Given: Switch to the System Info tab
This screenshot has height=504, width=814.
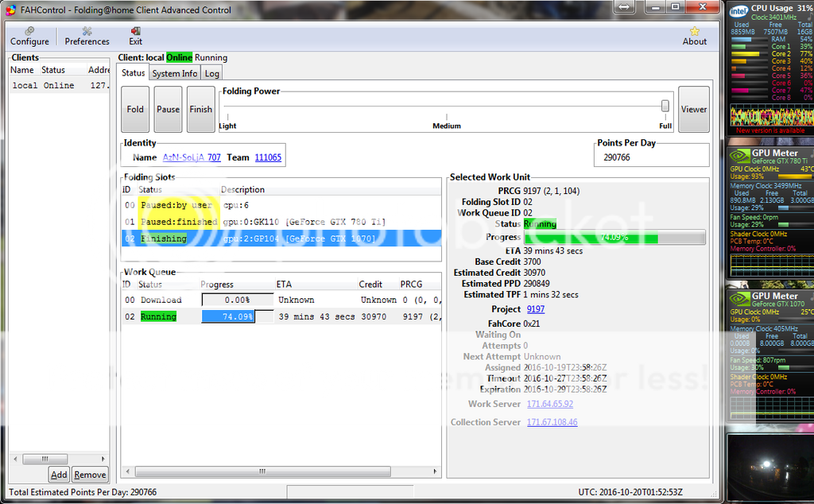Looking at the screenshot, I should point(175,73).
